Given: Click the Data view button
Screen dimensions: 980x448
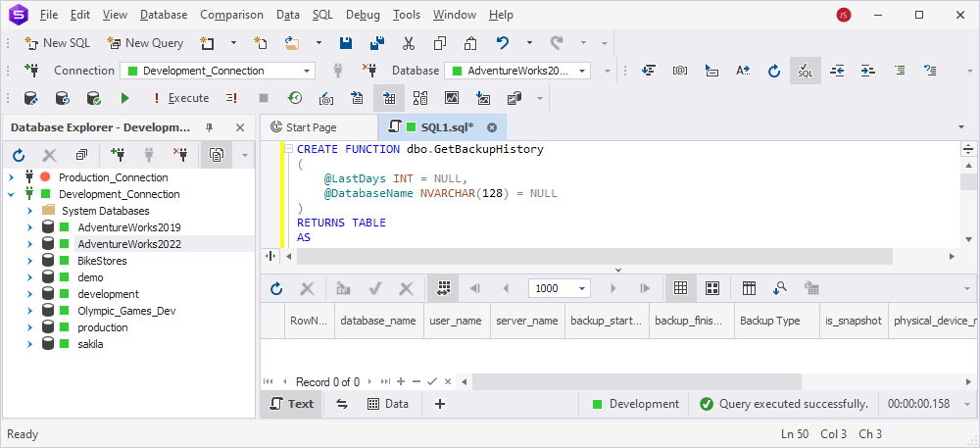Looking at the screenshot, I should tap(388, 404).
